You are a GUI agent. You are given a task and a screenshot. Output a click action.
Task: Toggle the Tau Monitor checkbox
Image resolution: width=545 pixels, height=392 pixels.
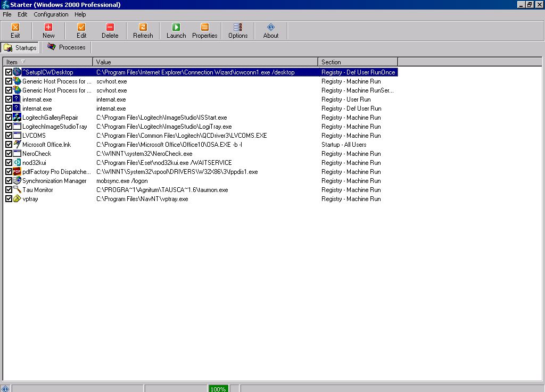(x=9, y=190)
